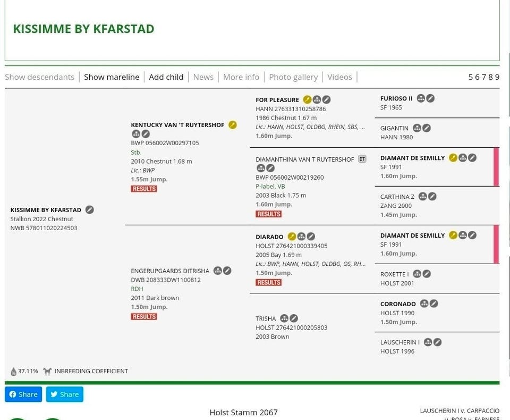Open the pedigree icon beside Carthina Z
Viewport: 510px width, 420px height.
coord(422,196)
